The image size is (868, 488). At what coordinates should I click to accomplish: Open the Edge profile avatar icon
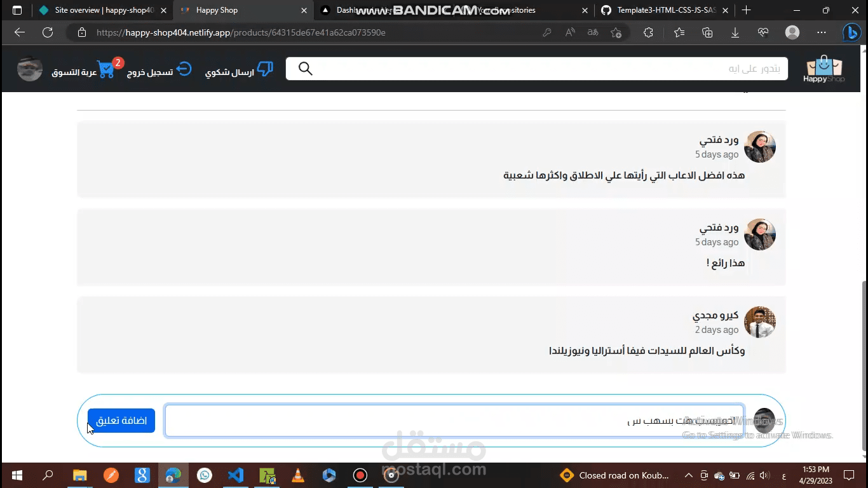pos(792,32)
